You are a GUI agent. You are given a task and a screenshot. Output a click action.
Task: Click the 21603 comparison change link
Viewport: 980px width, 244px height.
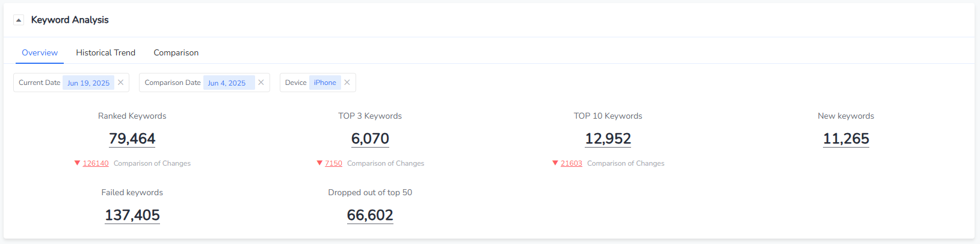[x=571, y=163]
